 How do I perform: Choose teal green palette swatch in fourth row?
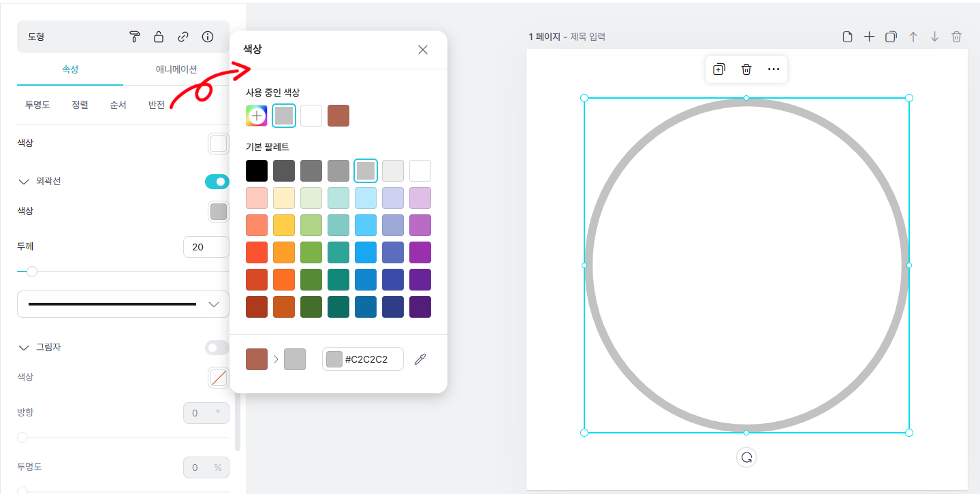pyautogui.click(x=338, y=252)
